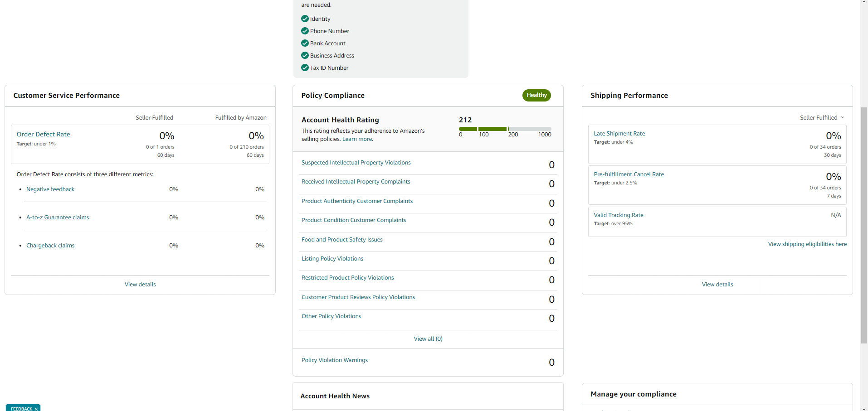Open Food and Product Safety Issues
Screen dimensions: 868x411
coord(342,239)
